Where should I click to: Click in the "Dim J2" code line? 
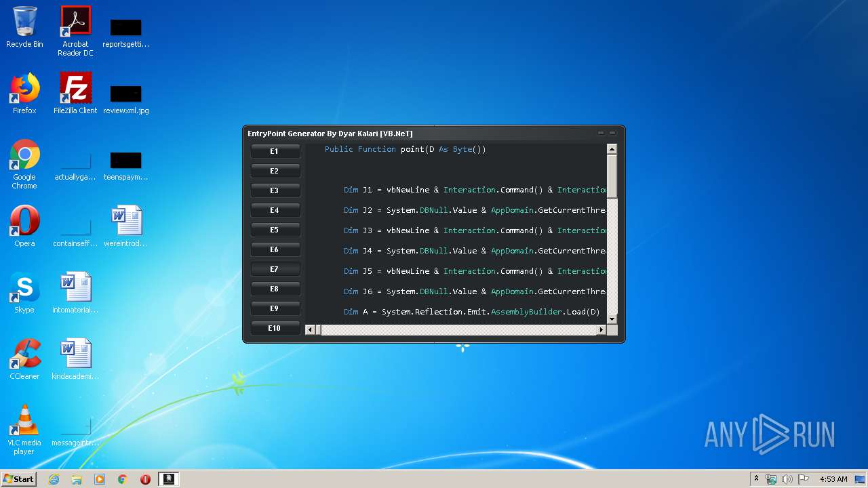(475, 210)
